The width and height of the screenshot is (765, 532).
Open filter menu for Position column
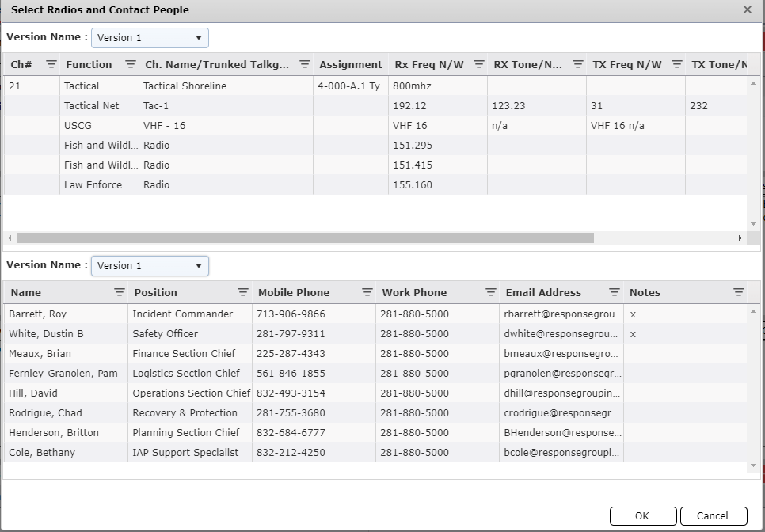[243, 292]
